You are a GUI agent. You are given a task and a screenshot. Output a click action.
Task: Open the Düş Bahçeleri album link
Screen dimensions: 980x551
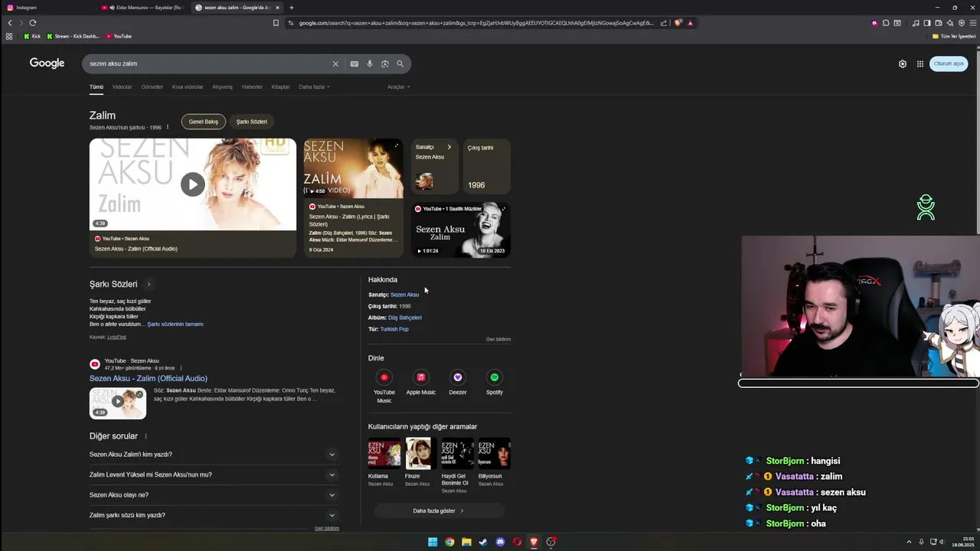[405, 318]
